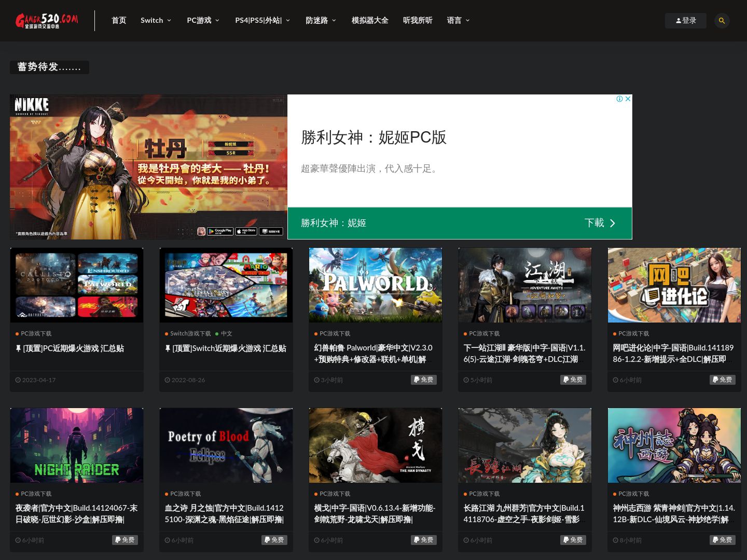Open the 长路江湖 九州群芳 post title
The height and width of the screenshot is (560, 747).
point(524,514)
